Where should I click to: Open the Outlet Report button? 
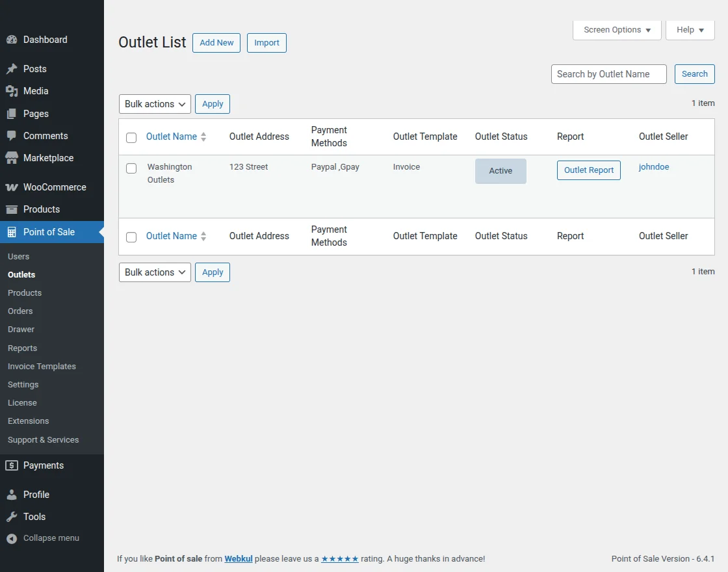click(589, 170)
